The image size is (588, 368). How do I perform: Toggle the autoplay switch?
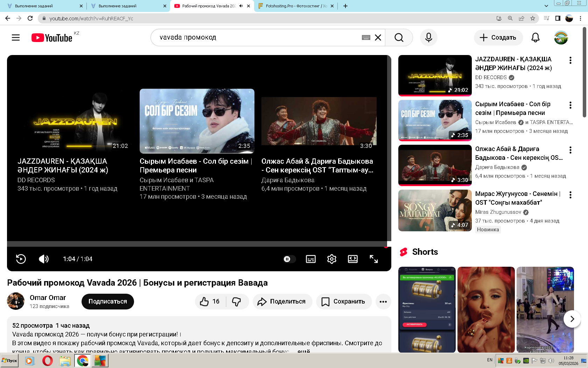click(x=289, y=259)
